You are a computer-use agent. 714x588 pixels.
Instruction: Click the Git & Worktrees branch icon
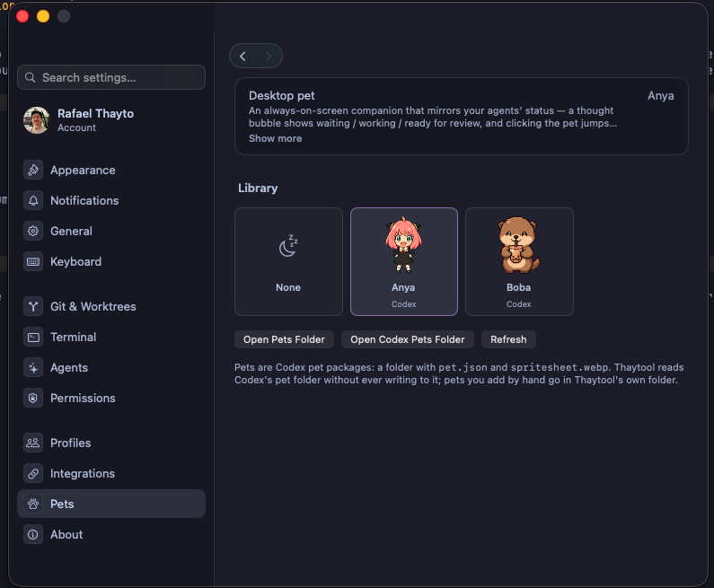[x=33, y=307]
